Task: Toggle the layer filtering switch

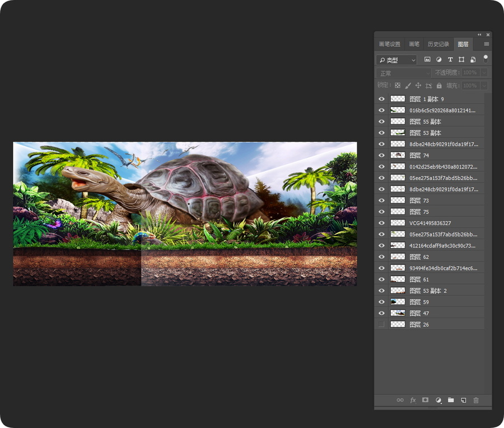Action: (x=486, y=59)
